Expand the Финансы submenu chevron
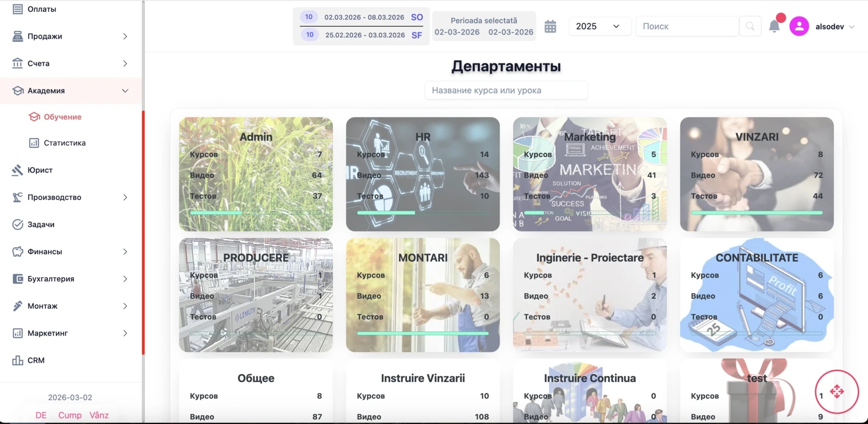Screen dimensions: 868x424 pos(125,251)
